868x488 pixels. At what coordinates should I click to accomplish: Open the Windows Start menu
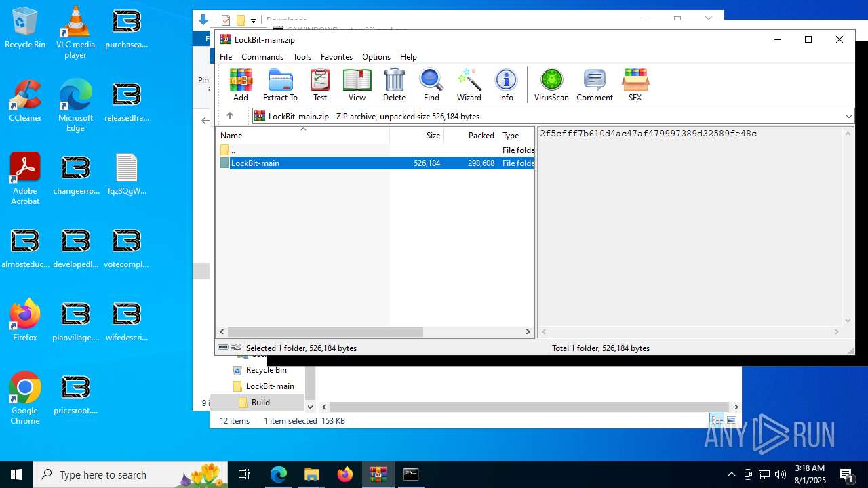click(x=16, y=474)
